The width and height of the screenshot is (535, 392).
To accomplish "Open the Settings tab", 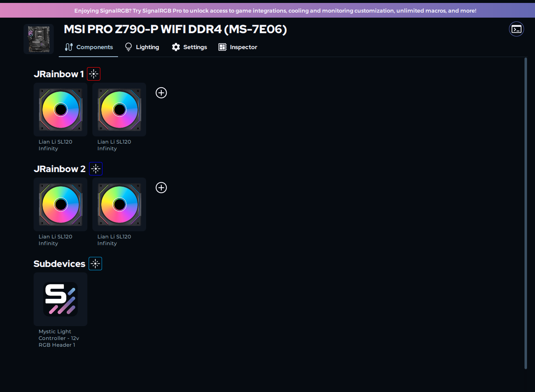I will coord(189,47).
